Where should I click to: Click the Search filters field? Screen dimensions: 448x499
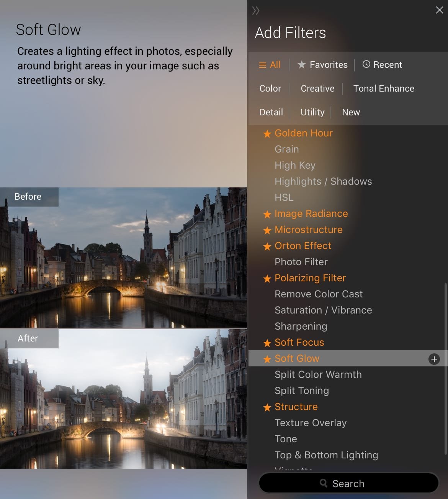click(348, 483)
